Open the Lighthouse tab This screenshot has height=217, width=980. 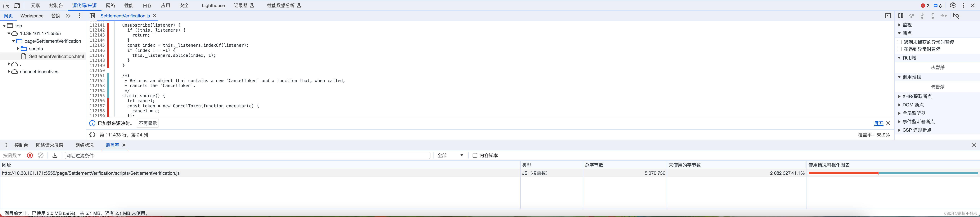tap(213, 5)
